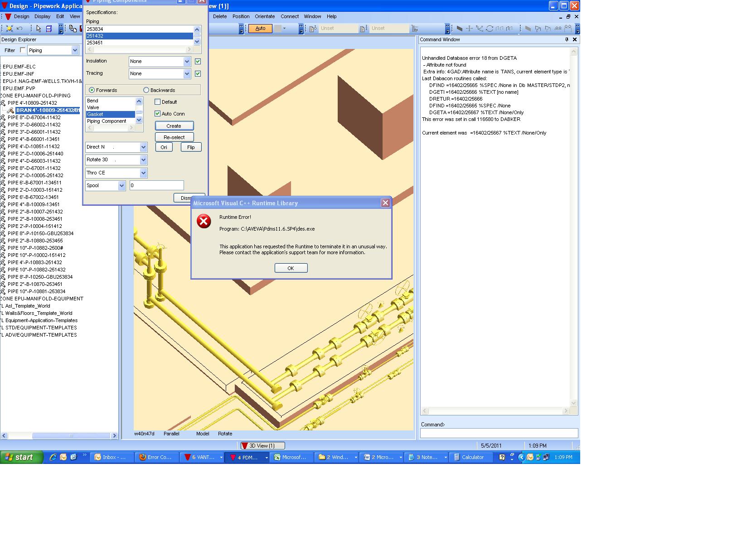
Task: Click the binoculars-like toolbar icon
Action: pyautogui.click(x=558, y=29)
